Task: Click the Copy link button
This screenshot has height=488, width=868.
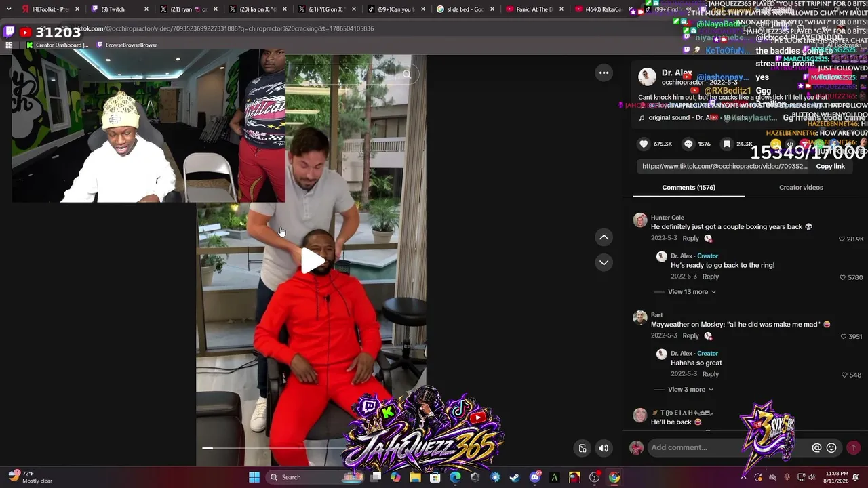Action: point(830,166)
